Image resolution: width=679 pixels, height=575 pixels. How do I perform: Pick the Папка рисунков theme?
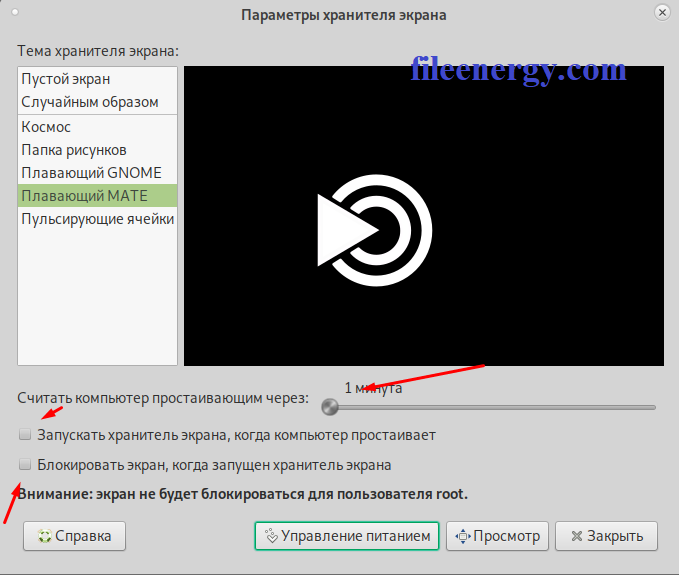[x=97, y=150]
